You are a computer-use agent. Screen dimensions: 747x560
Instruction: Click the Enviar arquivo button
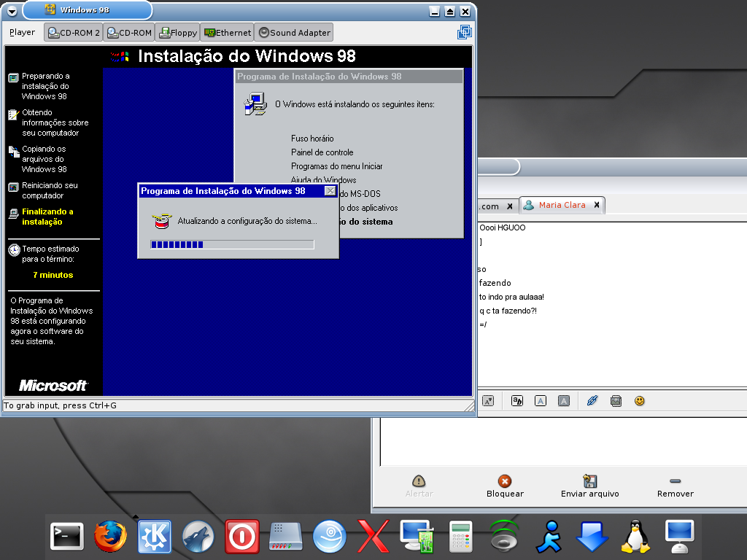point(589,486)
